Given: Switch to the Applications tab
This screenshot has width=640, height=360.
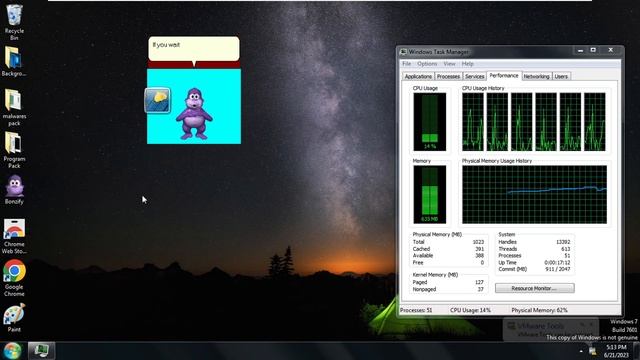Looking at the screenshot, I should (x=418, y=76).
